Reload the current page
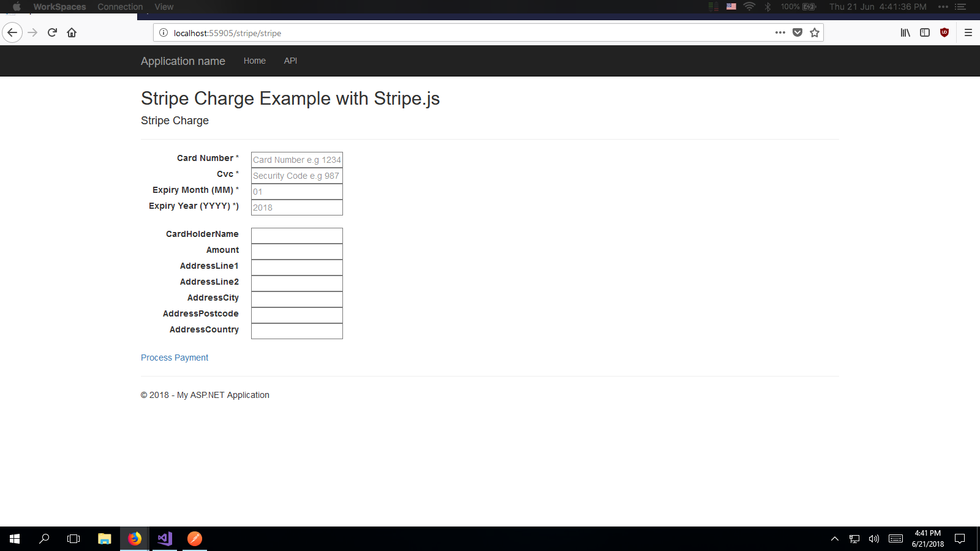Viewport: 980px width, 551px height. tap(51, 32)
